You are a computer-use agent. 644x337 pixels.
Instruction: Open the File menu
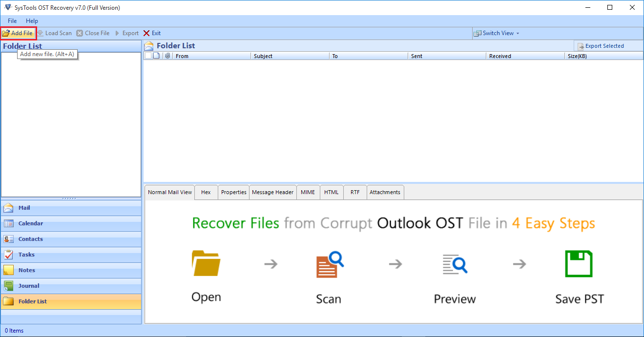12,21
